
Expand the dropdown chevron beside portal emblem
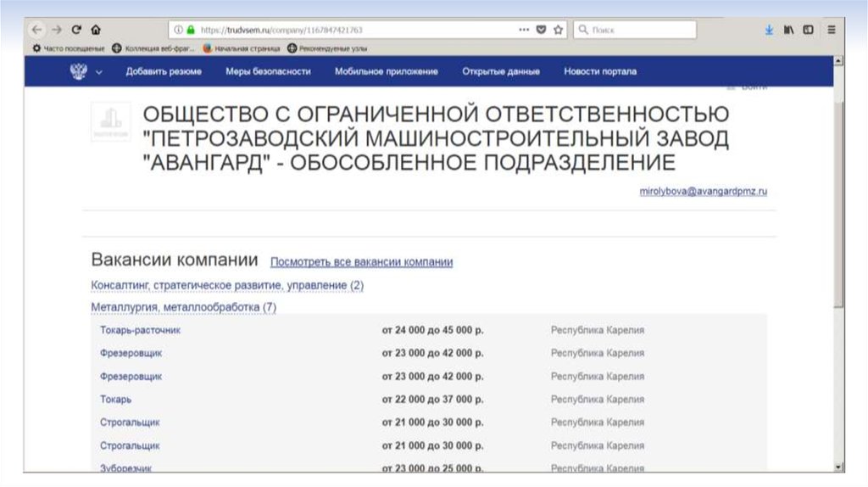(99, 72)
